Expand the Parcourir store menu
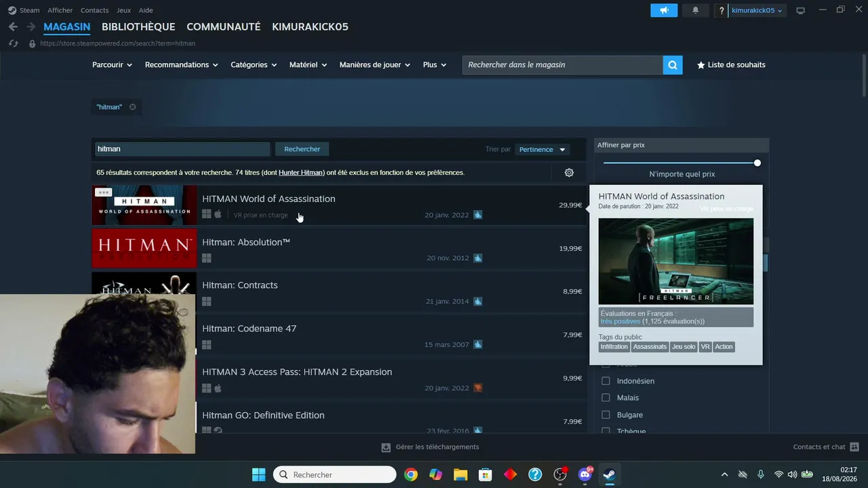The width and height of the screenshot is (868, 488). pyautogui.click(x=113, y=65)
